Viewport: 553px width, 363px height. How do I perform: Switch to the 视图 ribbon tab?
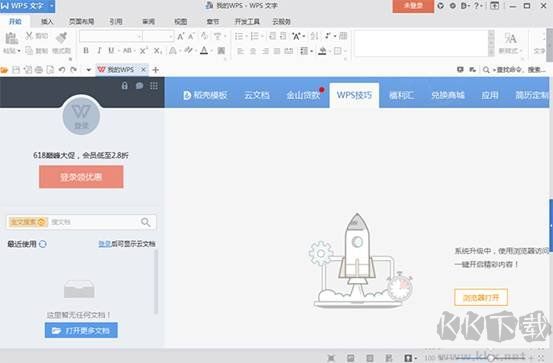[x=181, y=22]
